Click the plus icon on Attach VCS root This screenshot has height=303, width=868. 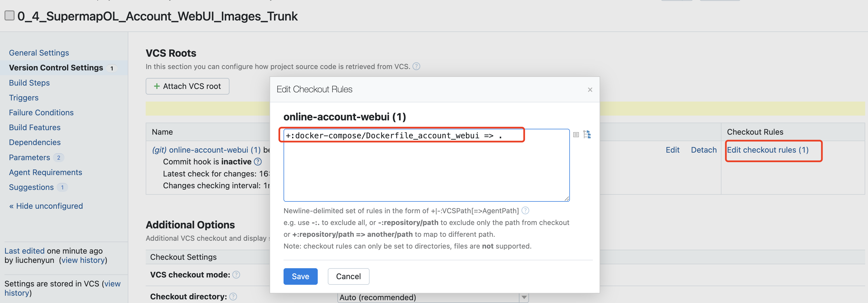(157, 86)
